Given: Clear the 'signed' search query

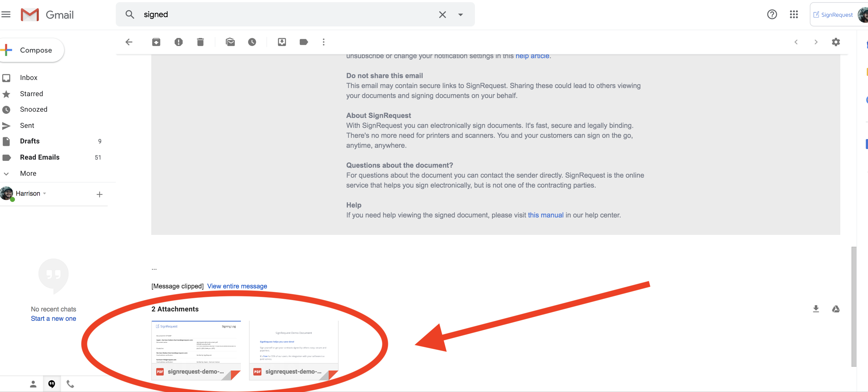Looking at the screenshot, I should tap(443, 15).
